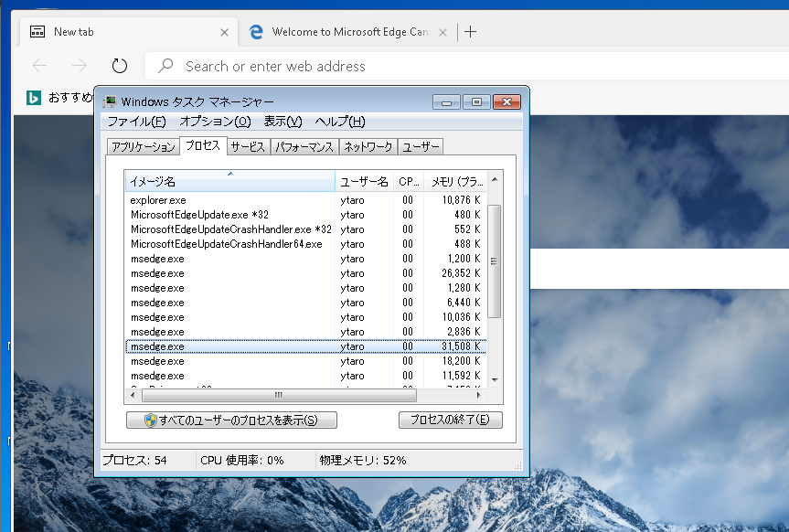
Task: Select the msedge.exe row using 18,200 K
Action: (x=305, y=361)
